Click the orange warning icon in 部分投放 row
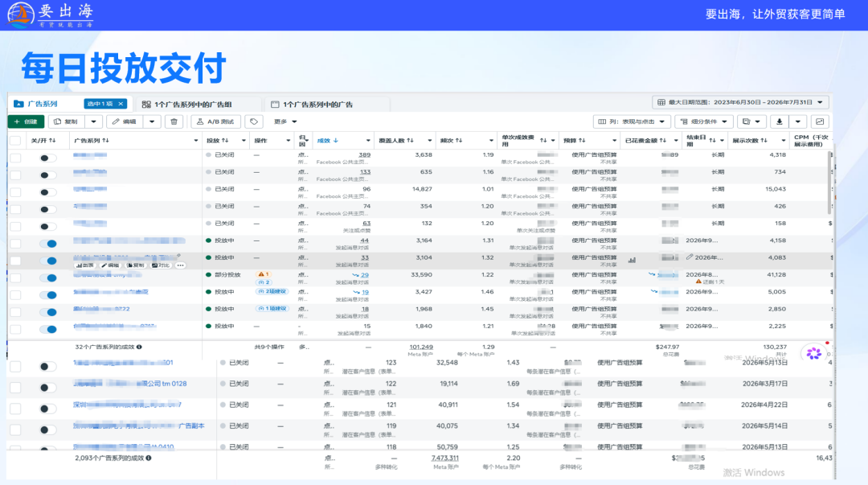This screenshot has width=868, height=485. coord(260,274)
